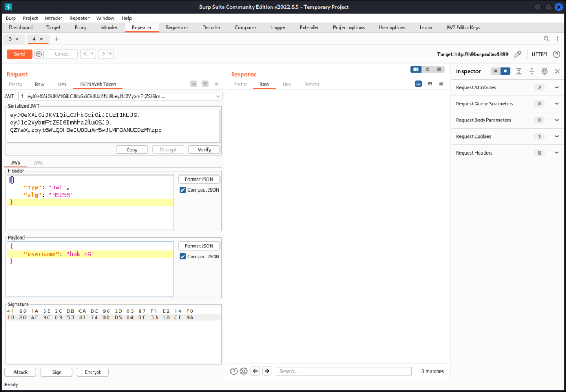Screen dimensions: 566x392
Task: Close Repeater tab 4
Action: point(41,39)
